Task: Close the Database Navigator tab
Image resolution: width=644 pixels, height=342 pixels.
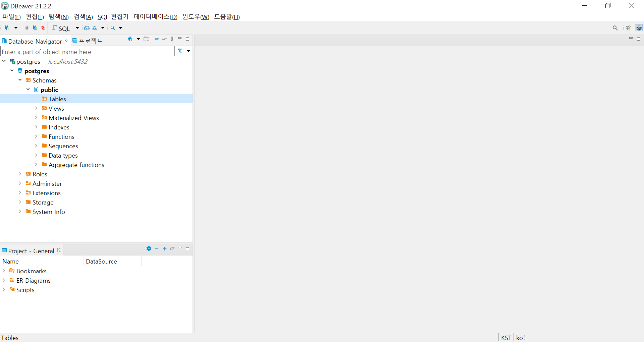Action: pos(66,41)
